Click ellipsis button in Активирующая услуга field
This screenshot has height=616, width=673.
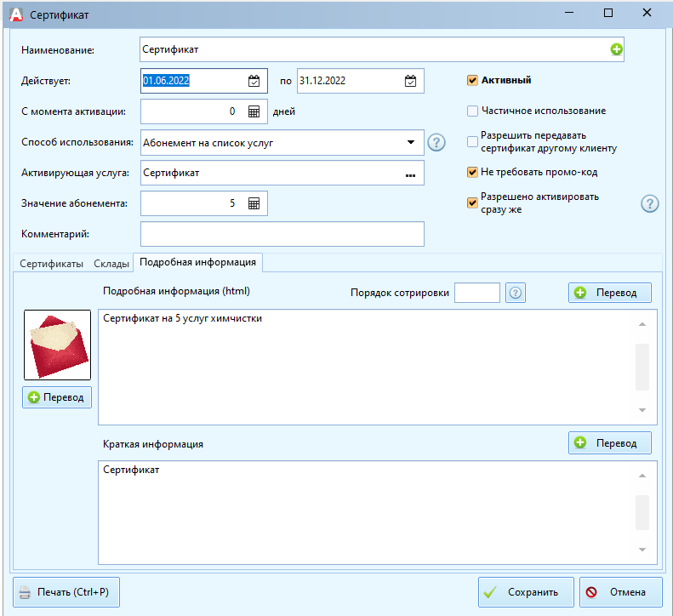pos(410,174)
